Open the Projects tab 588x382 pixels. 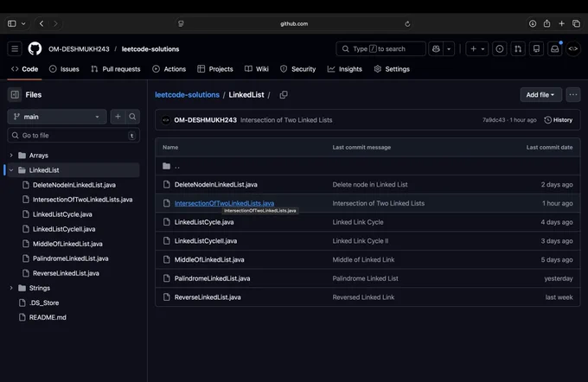[x=215, y=69]
